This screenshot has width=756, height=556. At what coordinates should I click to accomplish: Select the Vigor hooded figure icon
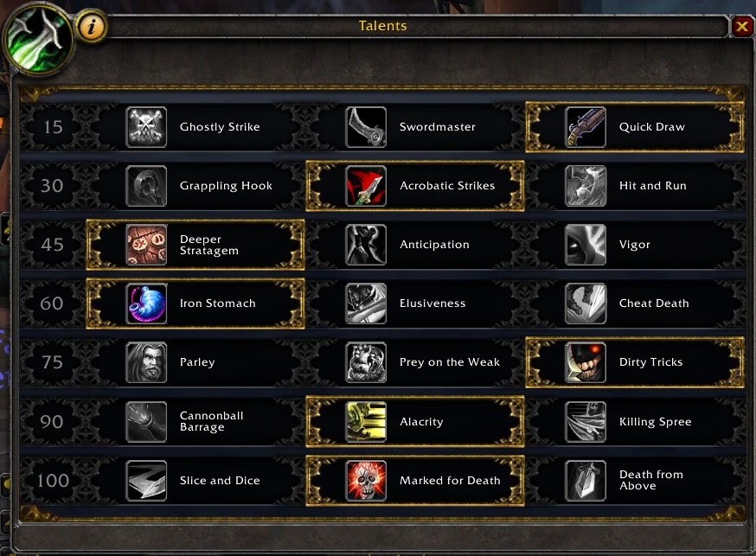coord(586,245)
